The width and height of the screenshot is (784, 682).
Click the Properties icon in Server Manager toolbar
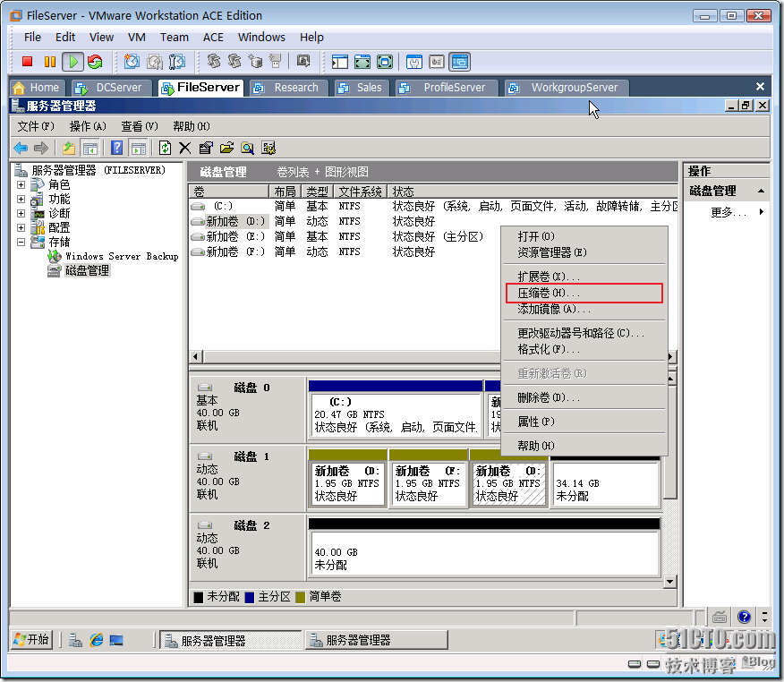click(206, 148)
